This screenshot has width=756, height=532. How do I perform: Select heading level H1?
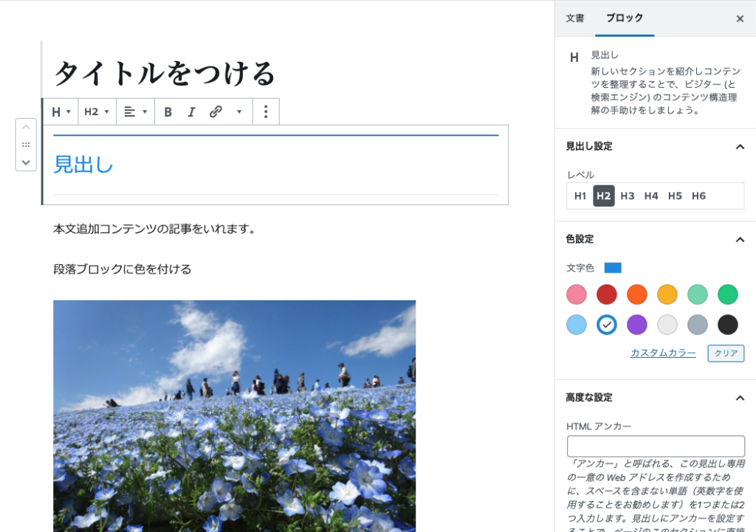click(x=580, y=196)
